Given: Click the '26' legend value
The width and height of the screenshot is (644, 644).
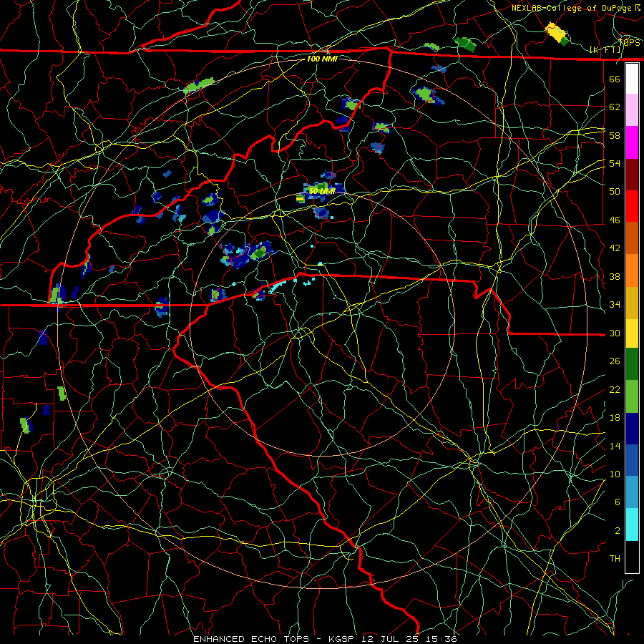Looking at the screenshot, I should coord(615,361).
